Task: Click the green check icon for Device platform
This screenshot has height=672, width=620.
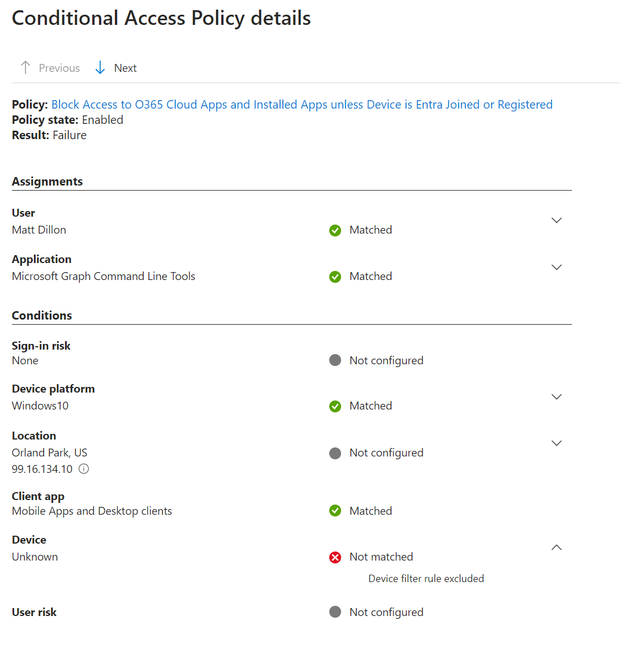Action: click(335, 406)
